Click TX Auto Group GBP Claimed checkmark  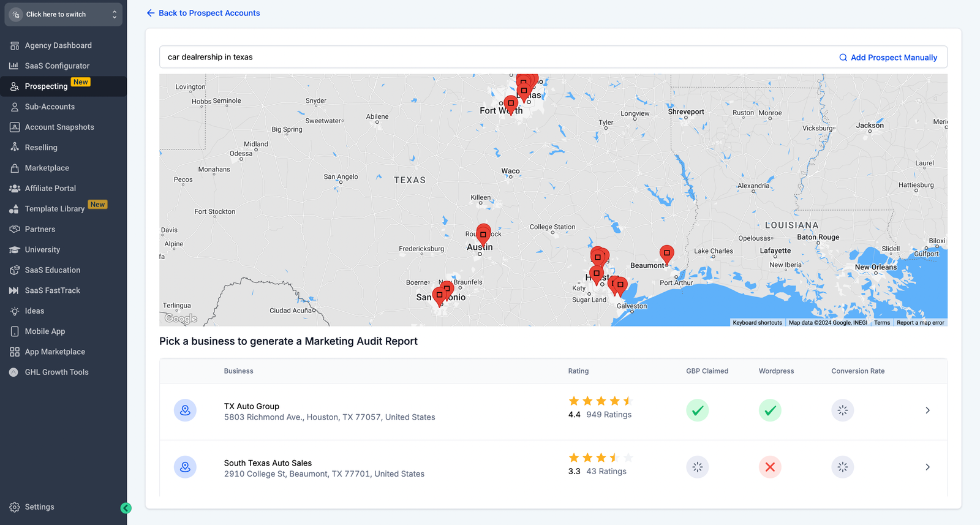point(697,410)
